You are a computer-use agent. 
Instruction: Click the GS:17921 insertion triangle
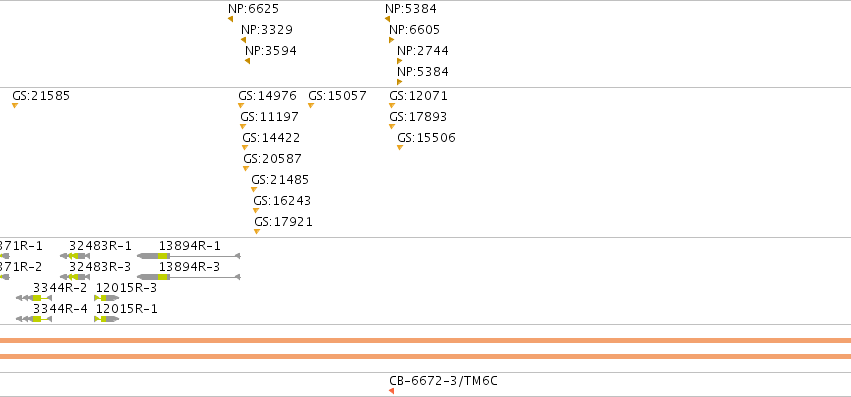coord(257,232)
